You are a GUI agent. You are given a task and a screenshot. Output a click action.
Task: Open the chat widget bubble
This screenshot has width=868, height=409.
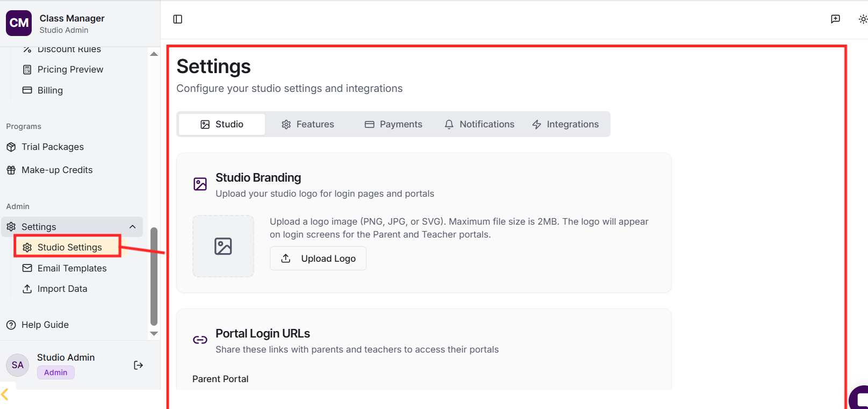pyautogui.click(x=861, y=399)
